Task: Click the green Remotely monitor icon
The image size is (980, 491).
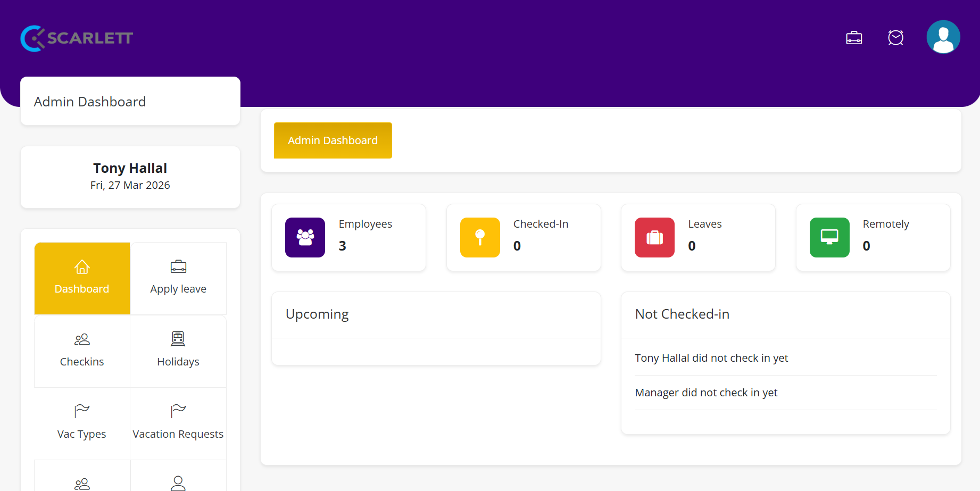Action: click(829, 237)
